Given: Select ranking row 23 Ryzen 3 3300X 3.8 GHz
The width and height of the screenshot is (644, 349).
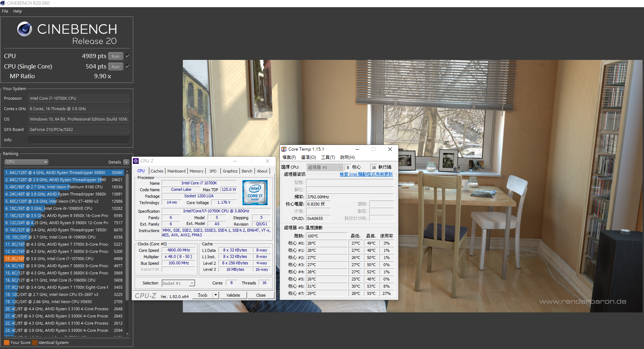Looking at the screenshot, I should 64,330.
